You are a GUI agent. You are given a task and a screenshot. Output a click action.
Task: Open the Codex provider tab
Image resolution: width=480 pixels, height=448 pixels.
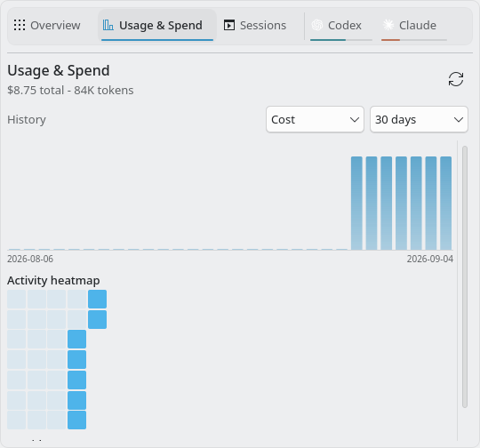341,26
